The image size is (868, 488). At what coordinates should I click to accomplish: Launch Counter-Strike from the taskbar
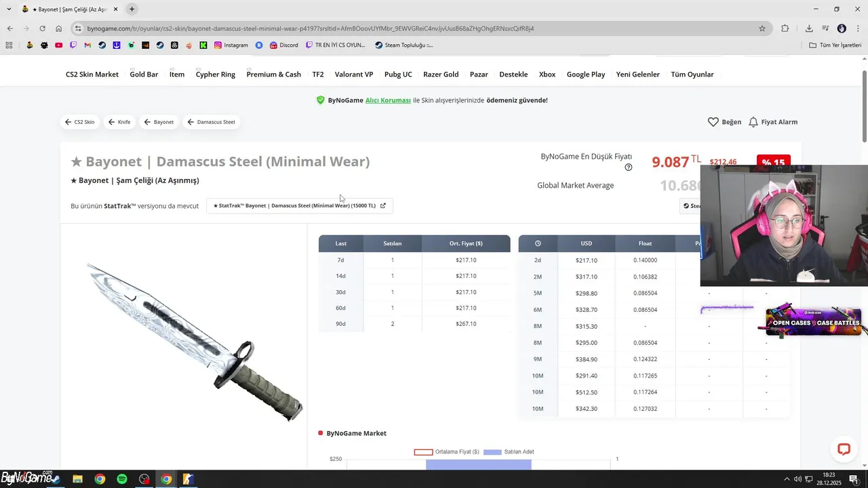tap(189, 479)
